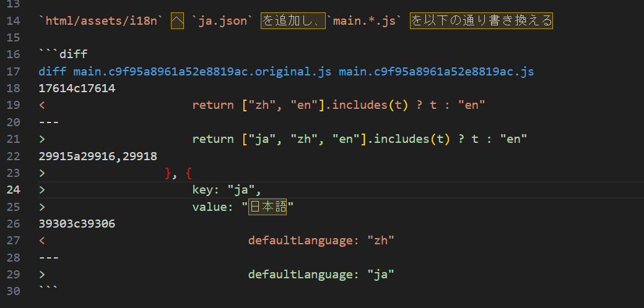
Task: Click line number 19 in the gutter
Action: (14, 105)
